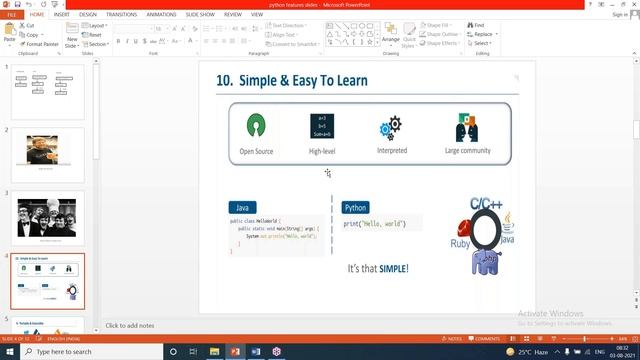Open Shape Effects options
The height and width of the screenshot is (360, 640).
pos(440,43)
